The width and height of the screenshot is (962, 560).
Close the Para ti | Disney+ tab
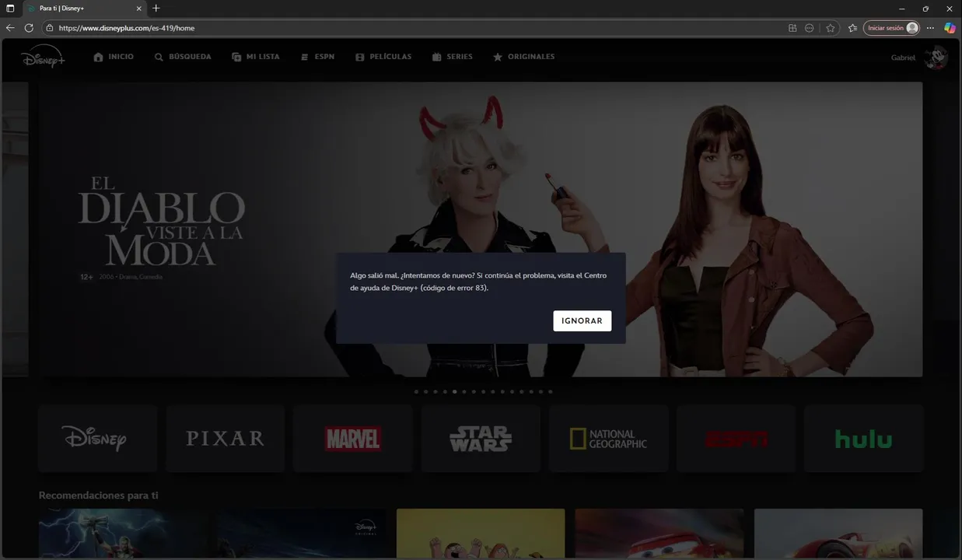[139, 9]
